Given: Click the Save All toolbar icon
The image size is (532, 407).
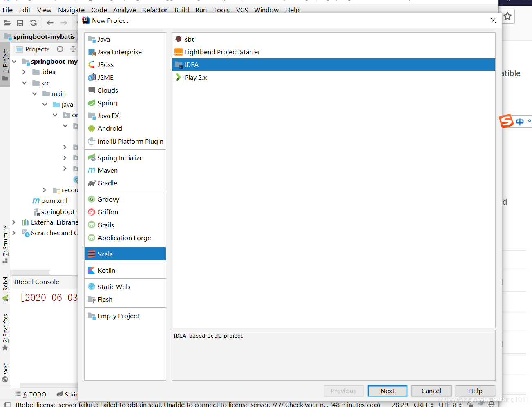Looking at the screenshot, I should (x=20, y=23).
